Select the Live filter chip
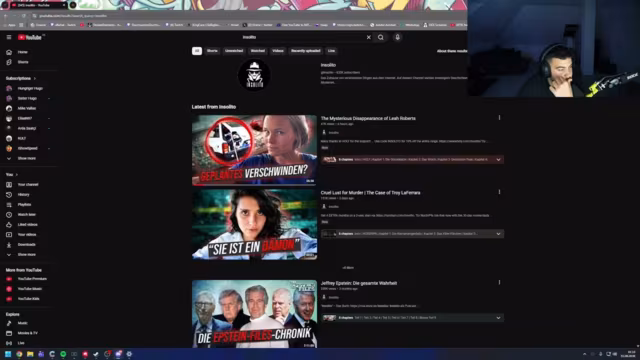The height and width of the screenshot is (360, 640). [x=331, y=51]
